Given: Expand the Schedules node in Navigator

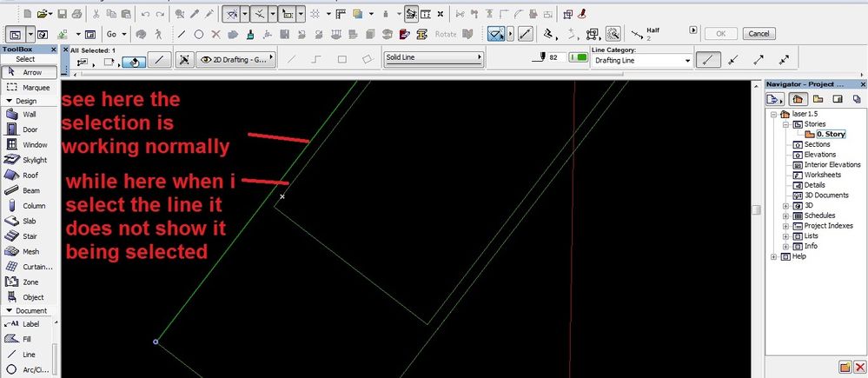Looking at the screenshot, I should tap(785, 216).
